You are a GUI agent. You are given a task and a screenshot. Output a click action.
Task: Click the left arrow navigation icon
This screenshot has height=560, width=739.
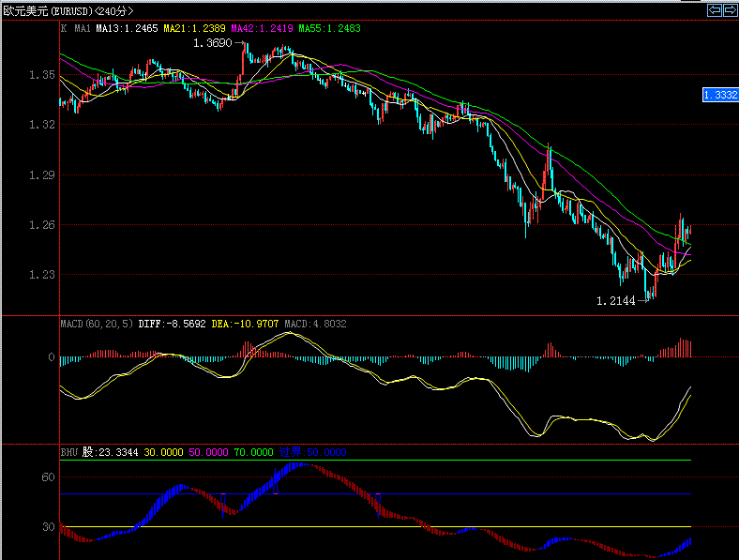(x=715, y=10)
